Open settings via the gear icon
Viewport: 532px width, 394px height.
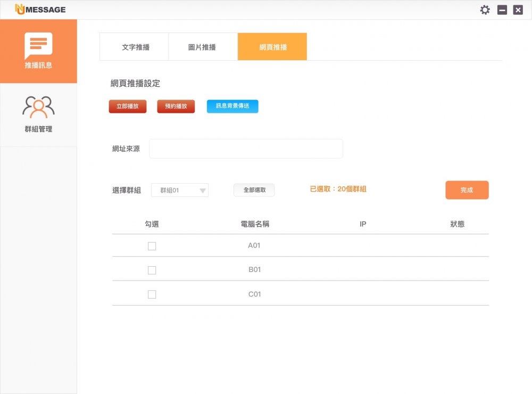point(485,10)
